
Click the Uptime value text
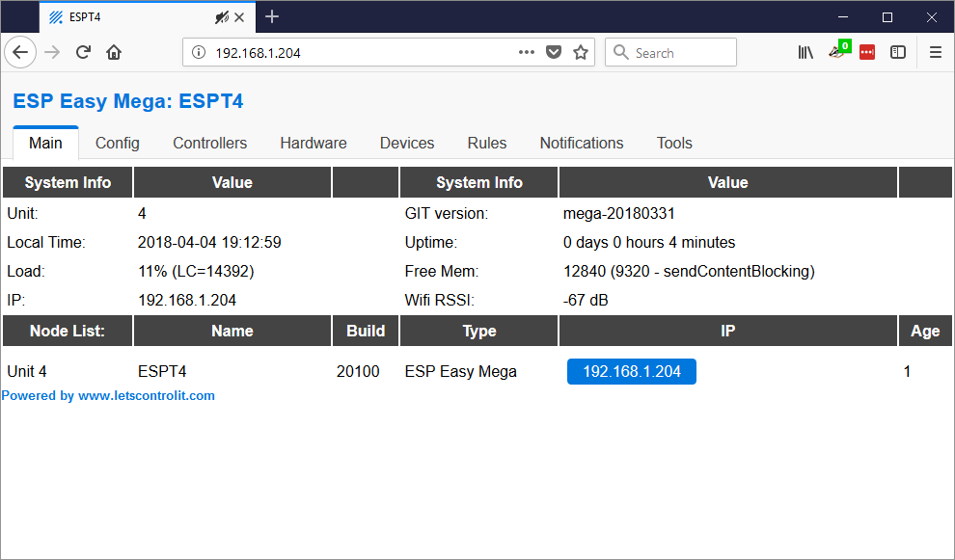[x=649, y=242]
